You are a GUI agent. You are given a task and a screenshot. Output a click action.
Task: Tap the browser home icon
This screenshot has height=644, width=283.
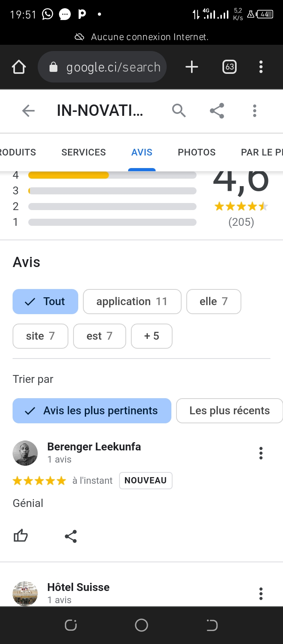(x=19, y=67)
